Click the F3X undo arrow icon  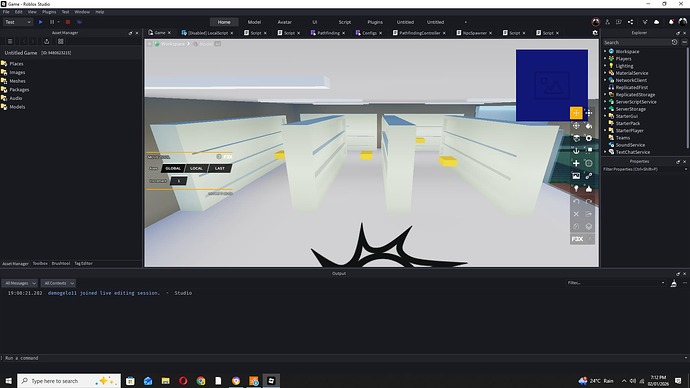(576, 201)
